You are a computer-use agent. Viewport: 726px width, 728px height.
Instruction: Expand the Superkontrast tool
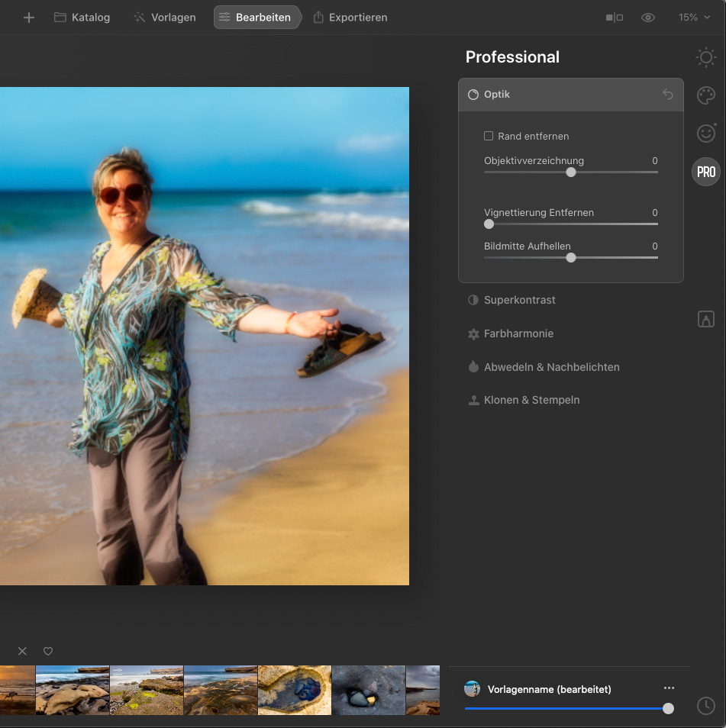519,300
